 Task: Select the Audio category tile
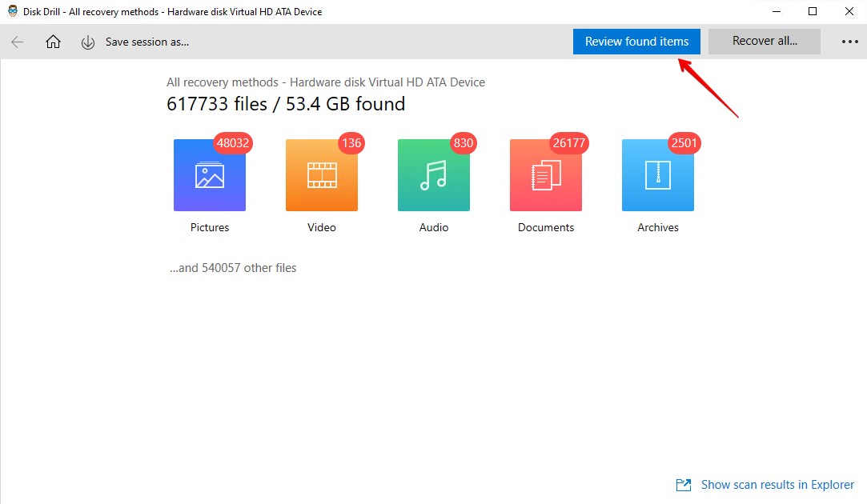coord(434,175)
